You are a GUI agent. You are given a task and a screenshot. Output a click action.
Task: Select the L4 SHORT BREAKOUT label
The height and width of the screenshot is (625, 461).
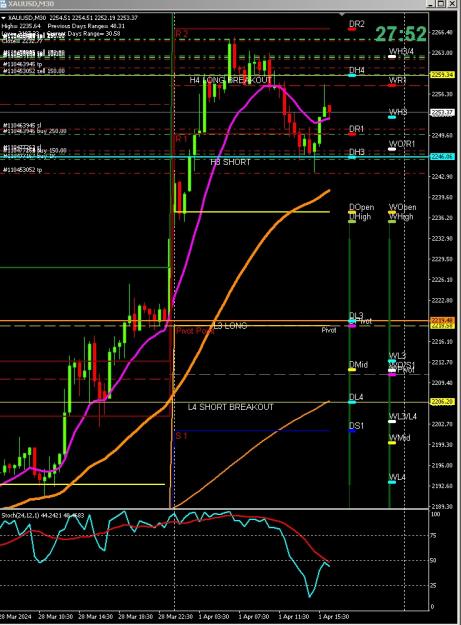click(x=231, y=407)
